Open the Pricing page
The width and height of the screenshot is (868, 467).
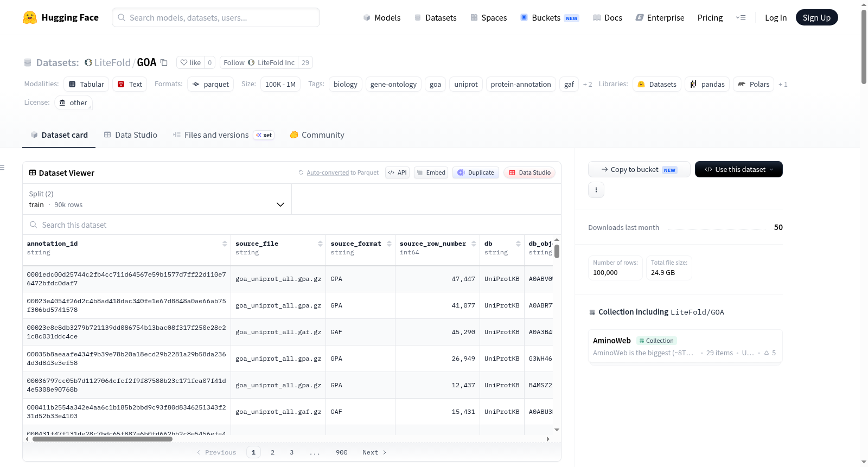pos(710,18)
